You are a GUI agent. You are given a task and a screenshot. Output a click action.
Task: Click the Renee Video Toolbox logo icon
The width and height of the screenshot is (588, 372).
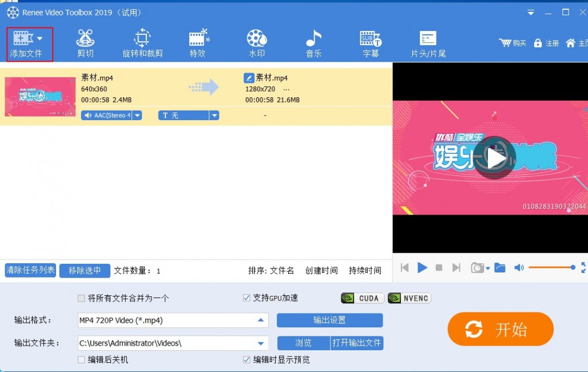(13, 13)
